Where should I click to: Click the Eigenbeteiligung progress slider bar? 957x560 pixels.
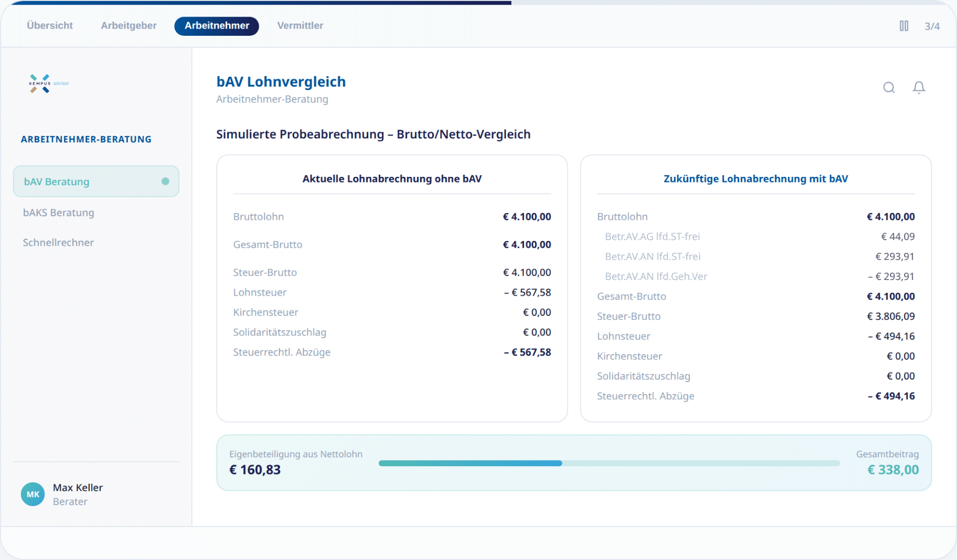pos(608,463)
